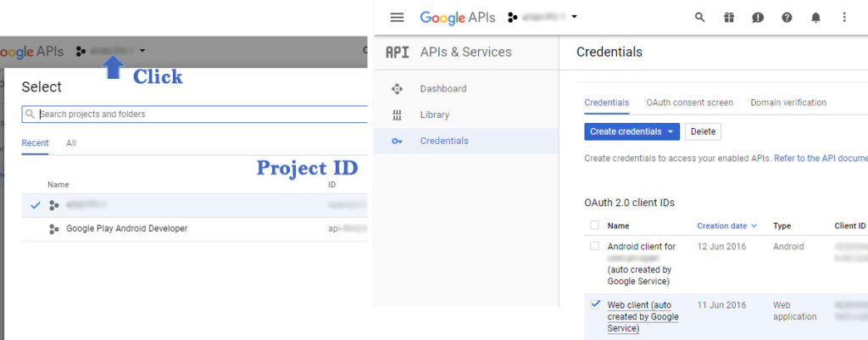Click the search magnifier icon in top bar
Viewport: 868px width, 340px height.
tap(699, 17)
